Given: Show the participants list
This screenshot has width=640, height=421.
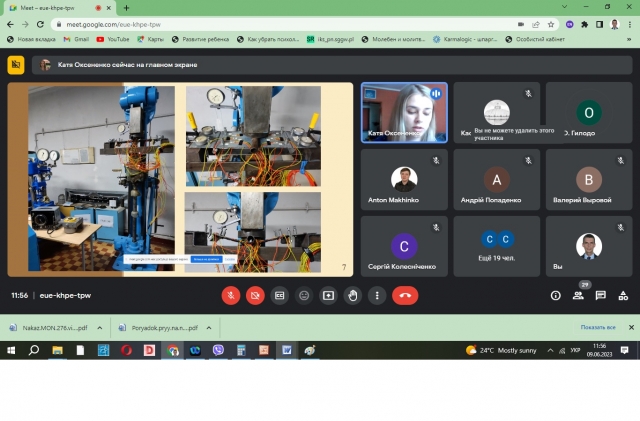Looking at the screenshot, I should click(578, 295).
